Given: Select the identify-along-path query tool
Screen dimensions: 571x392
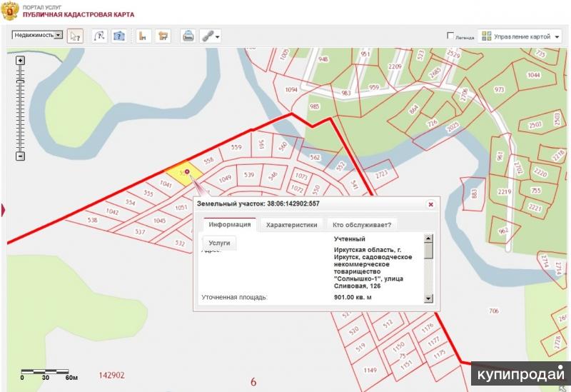Looking at the screenshot, I should 99,36.
